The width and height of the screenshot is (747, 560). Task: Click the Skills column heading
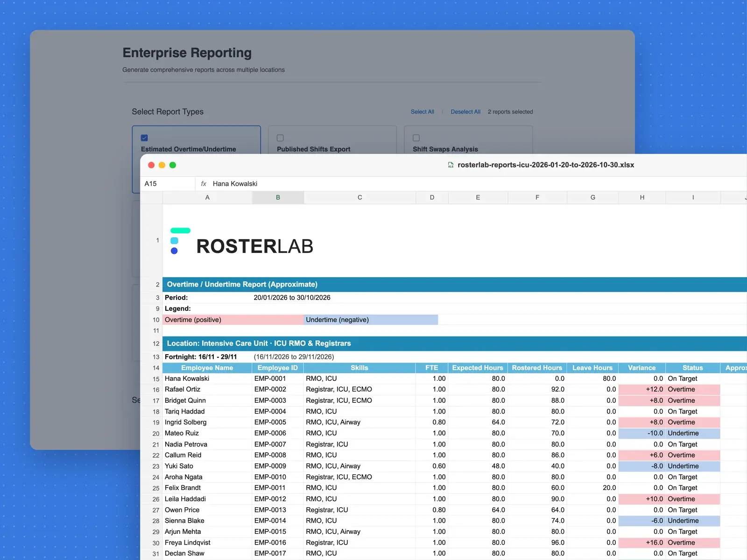359,368
